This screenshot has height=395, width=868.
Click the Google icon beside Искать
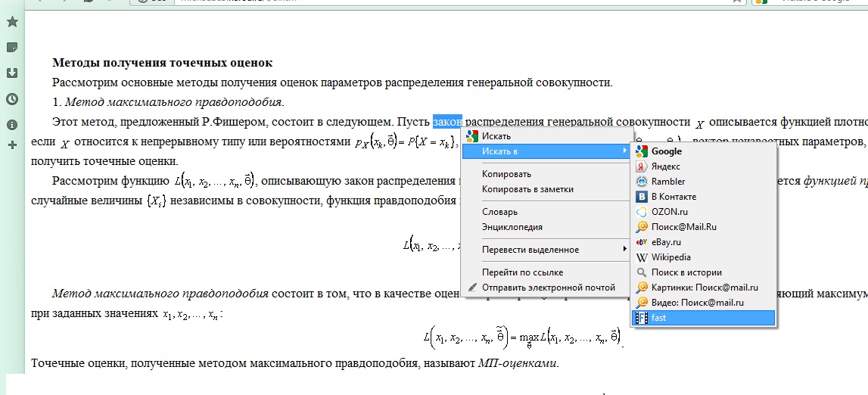pyautogui.click(x=471, y=136)
